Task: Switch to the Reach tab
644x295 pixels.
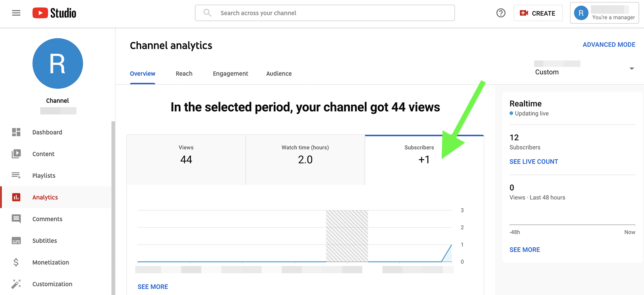Action: pyautogui.click(x=184, y=74)
